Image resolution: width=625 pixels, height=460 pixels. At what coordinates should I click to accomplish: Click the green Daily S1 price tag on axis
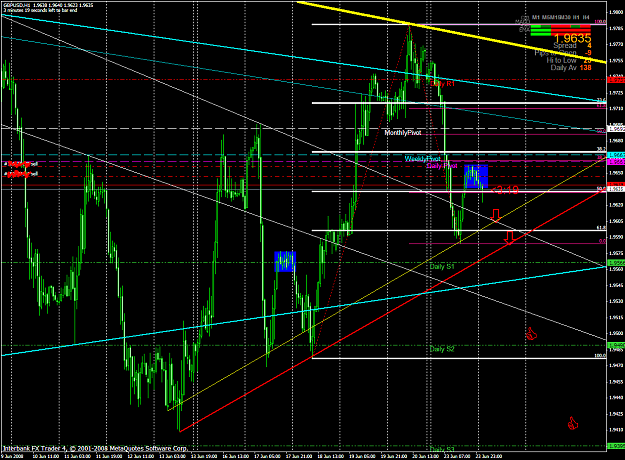click(x=615, y=263)
